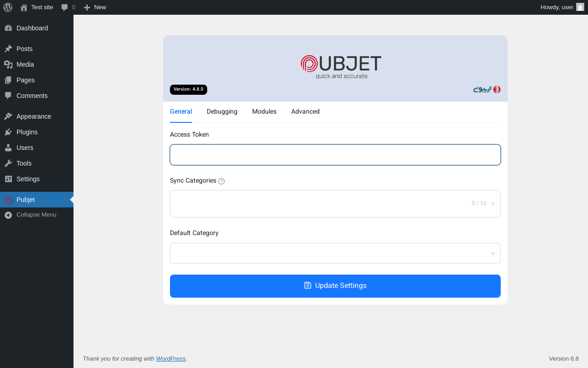Select Pages in the admin menu
Screen dimensions: 588x368
(x=37, y=80)
